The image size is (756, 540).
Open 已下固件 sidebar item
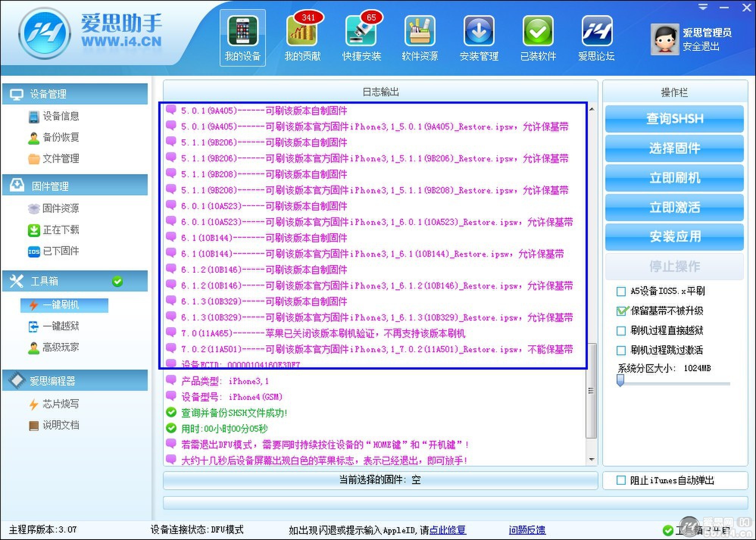[61, 251]
